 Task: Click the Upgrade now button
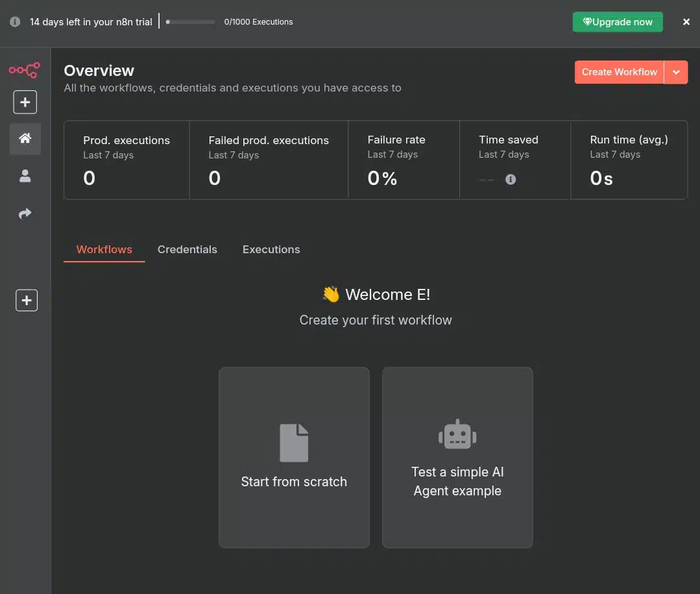tap(618, 22)
